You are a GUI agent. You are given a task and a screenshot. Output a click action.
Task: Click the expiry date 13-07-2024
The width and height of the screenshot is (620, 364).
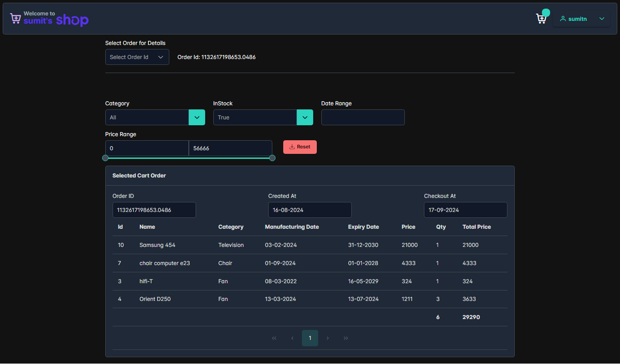(x=363, y=299)
